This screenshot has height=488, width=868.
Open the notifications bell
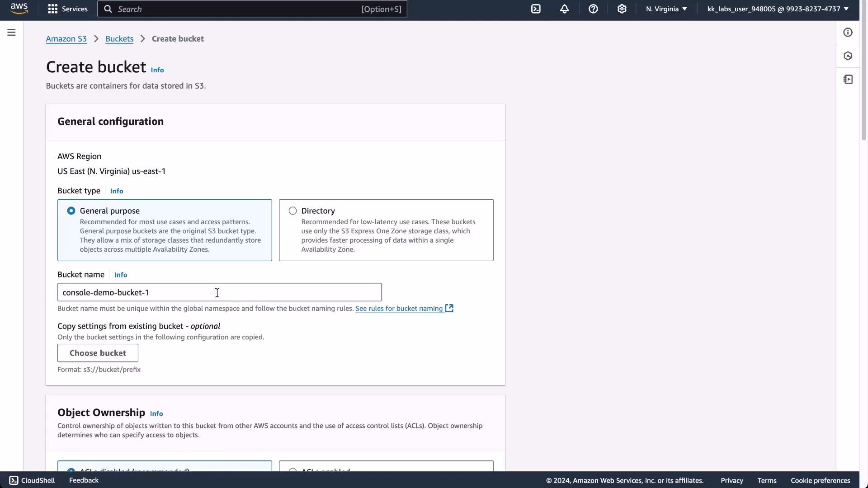tap(565, 9)
